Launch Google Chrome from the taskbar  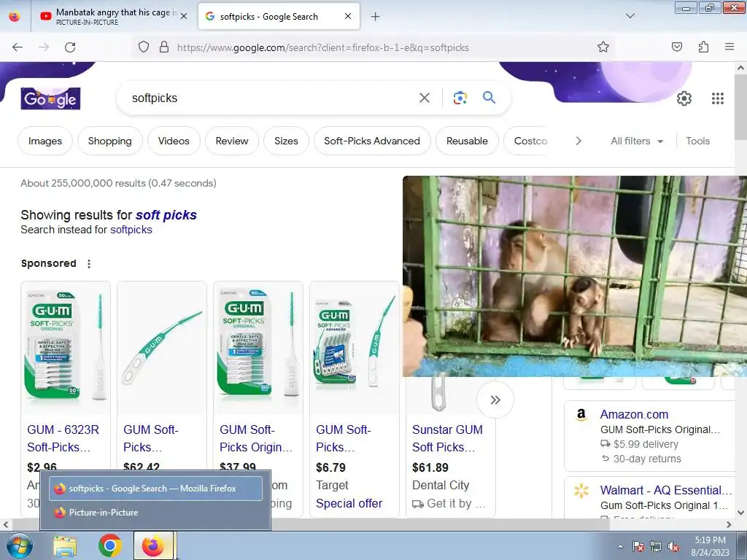[x=110, y=546]
